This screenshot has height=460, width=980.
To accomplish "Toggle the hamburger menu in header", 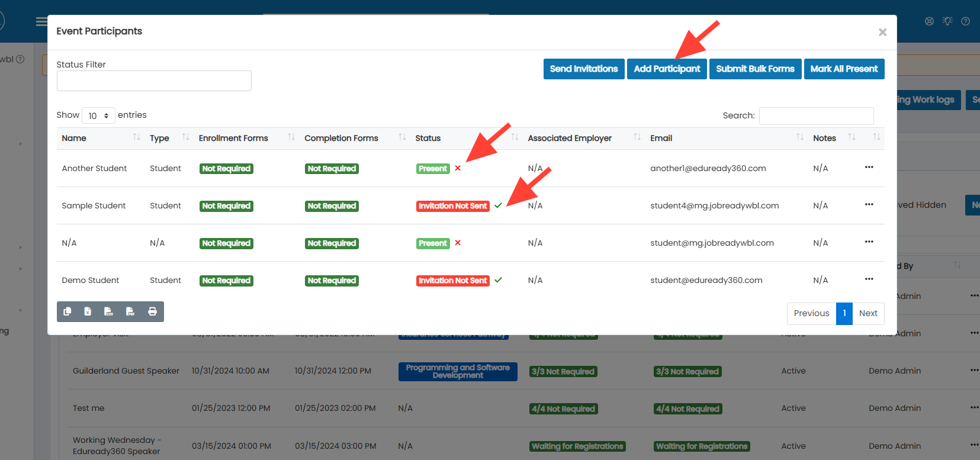I will tap(41, 22).
